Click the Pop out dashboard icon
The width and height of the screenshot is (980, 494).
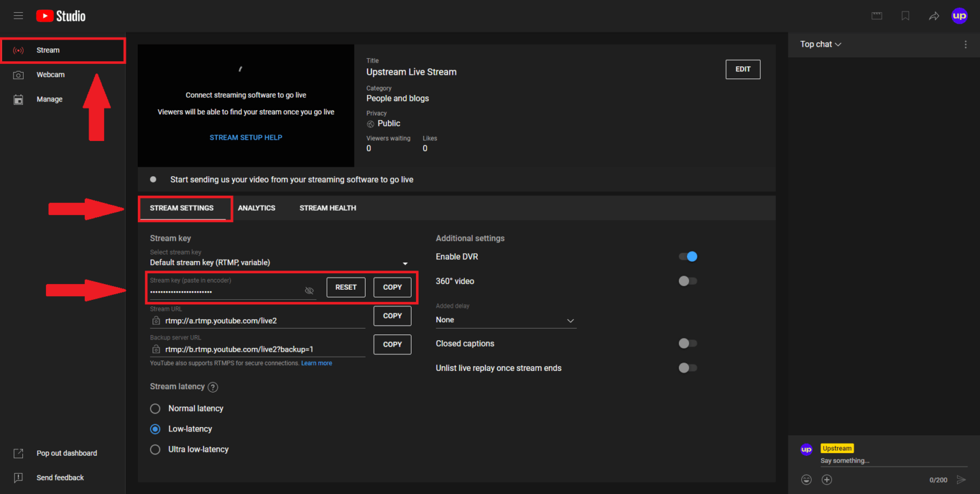click(x=18, y=453)
